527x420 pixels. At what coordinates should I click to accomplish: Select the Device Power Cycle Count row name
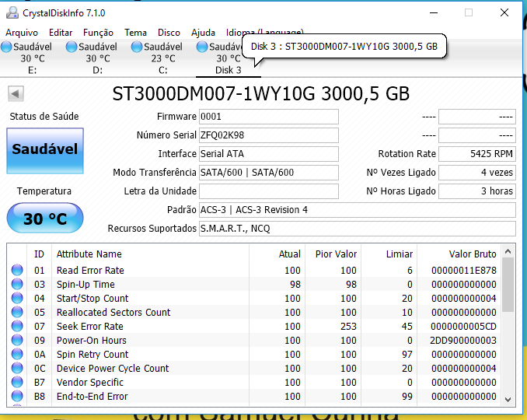tap(113, 369)
